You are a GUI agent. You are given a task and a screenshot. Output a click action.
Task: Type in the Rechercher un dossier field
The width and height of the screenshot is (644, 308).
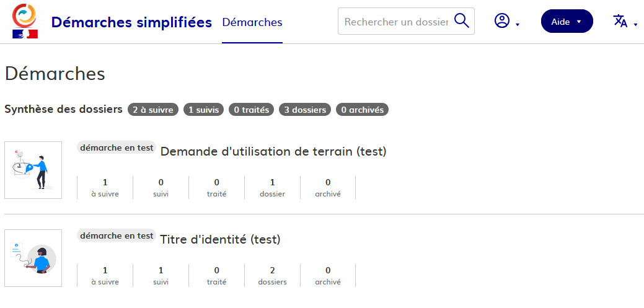click(395, 22)
